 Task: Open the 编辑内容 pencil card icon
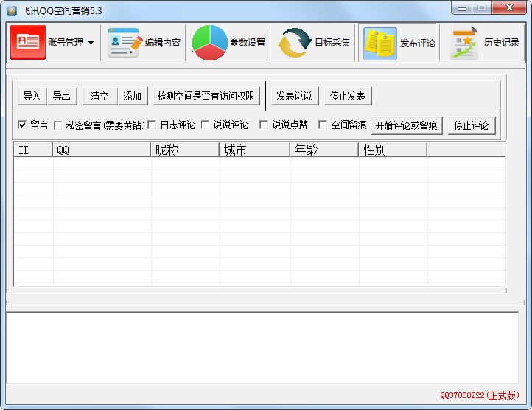[124, 43]
